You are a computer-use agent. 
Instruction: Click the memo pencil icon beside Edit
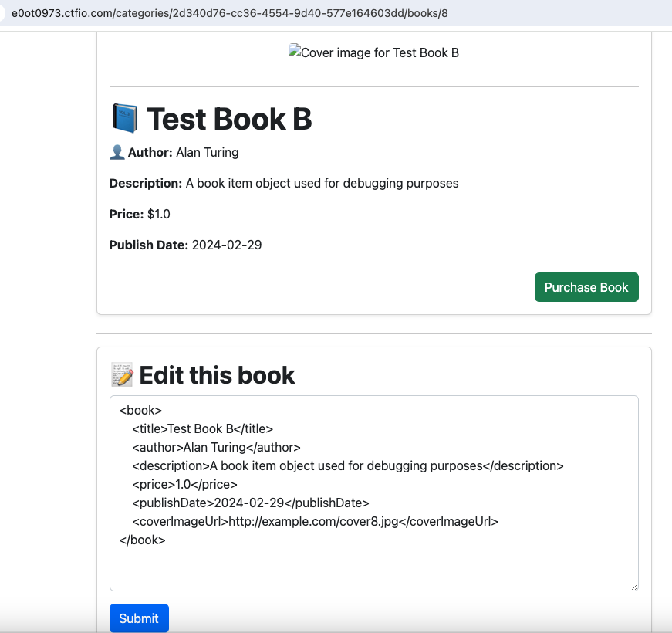pyautogui.click(x=122, y=374)
